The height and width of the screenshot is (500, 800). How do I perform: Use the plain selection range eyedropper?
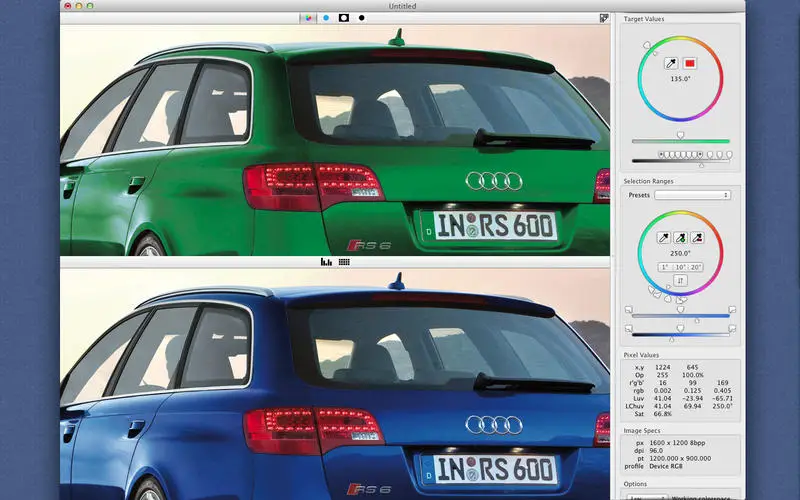(x=664, y=238)
